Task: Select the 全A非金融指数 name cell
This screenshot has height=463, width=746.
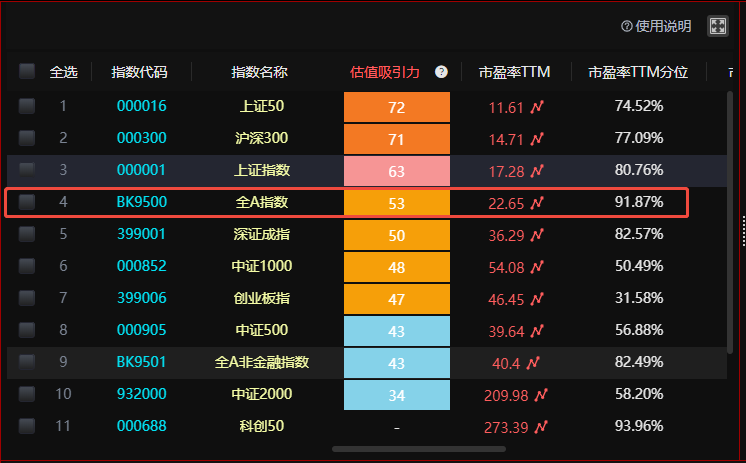Action: coord(262,362)
